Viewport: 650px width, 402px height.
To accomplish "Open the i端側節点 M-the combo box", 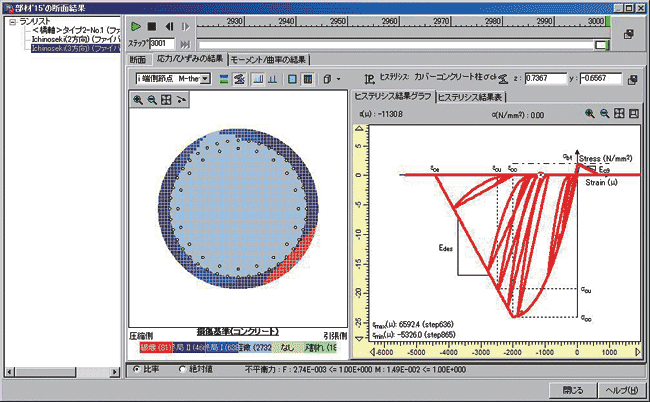I will [x=173, y=79].
